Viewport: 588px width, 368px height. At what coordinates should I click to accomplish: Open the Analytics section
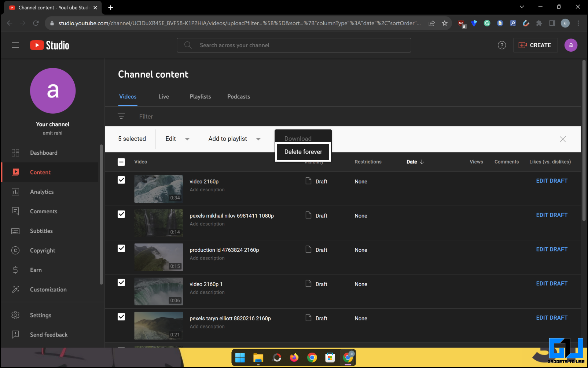point(42,192)
